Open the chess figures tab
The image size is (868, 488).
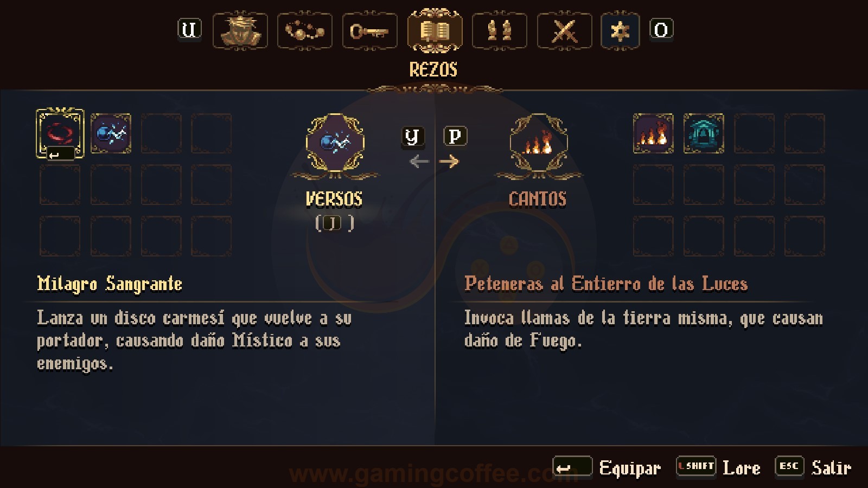coord(500,31)
